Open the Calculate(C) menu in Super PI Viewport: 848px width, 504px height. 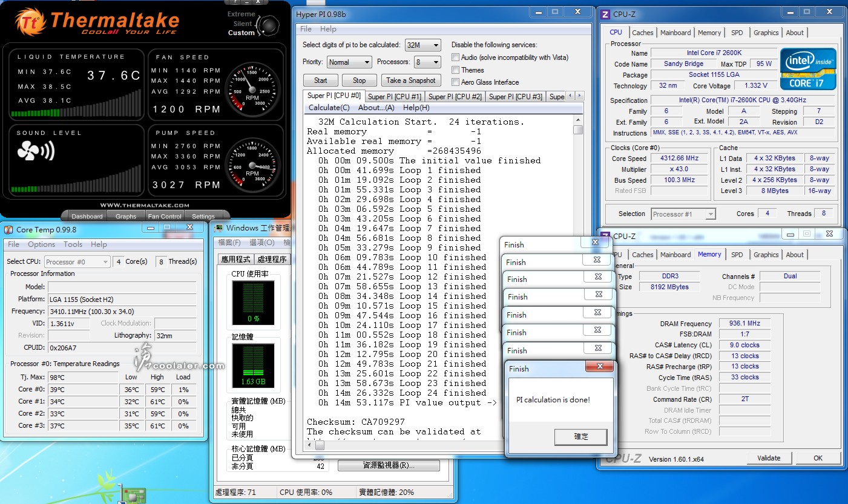(x=329, y=108)
